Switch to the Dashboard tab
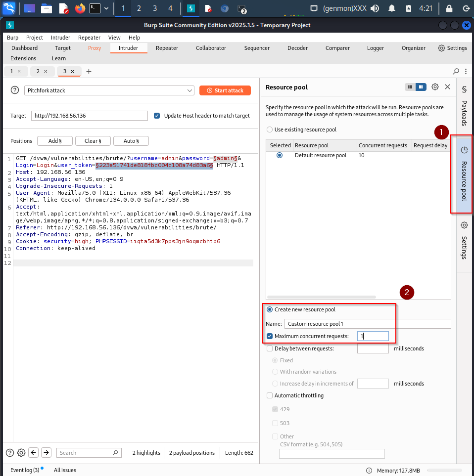 (25, 48)
